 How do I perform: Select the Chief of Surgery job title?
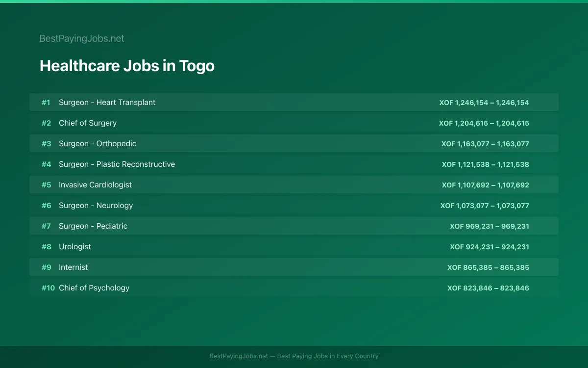[x=88, y=123]
